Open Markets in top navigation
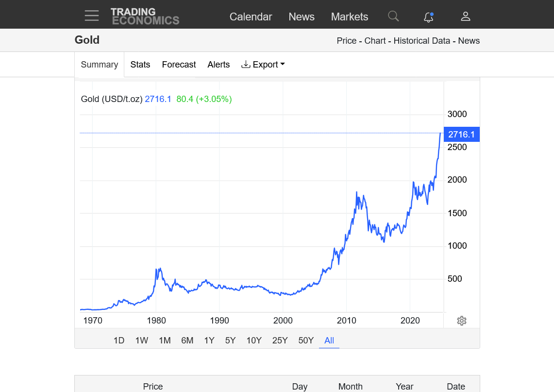This screenshot has width=554, height=392. point(349,17)
